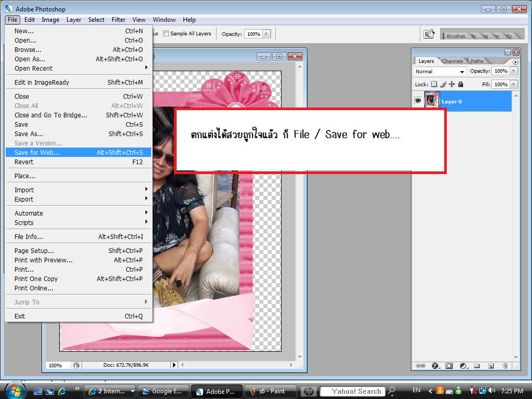Add a layer mask from Layers panel
The image size is (532, 399).
tap(449, 366)
